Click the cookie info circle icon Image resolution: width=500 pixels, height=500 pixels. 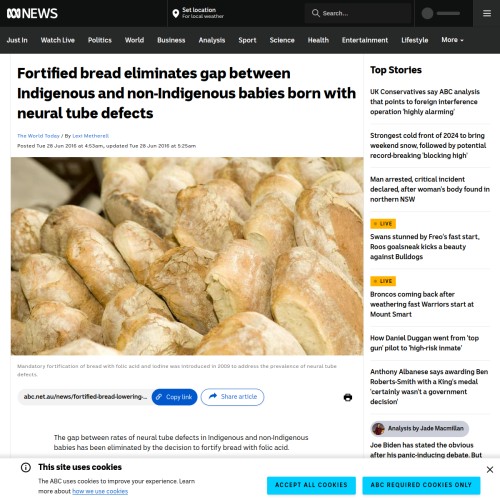coord(26,467)
